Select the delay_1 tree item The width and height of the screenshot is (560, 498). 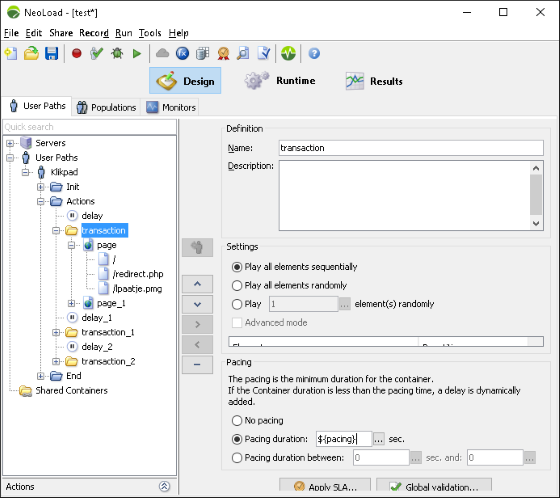[97, 318]
